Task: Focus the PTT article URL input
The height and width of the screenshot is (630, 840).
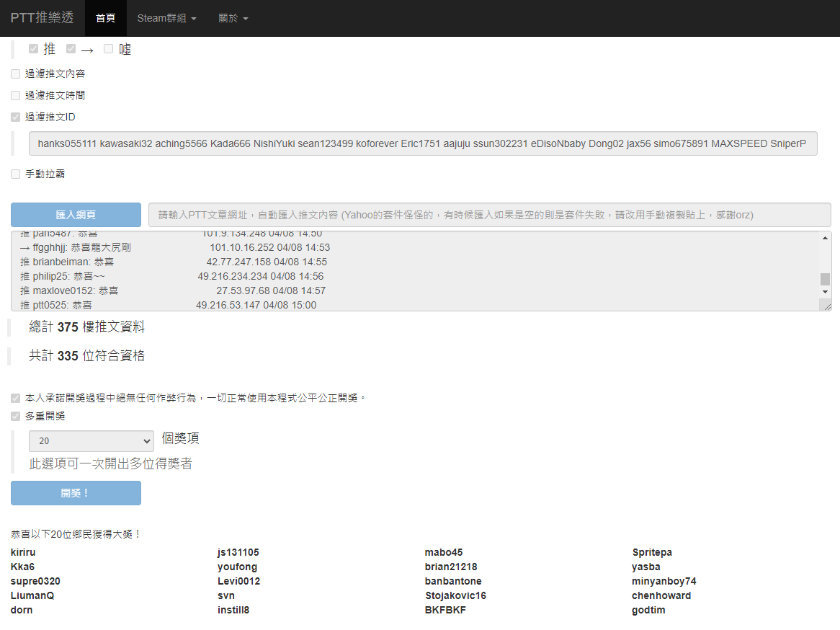Action: (490, 215)
